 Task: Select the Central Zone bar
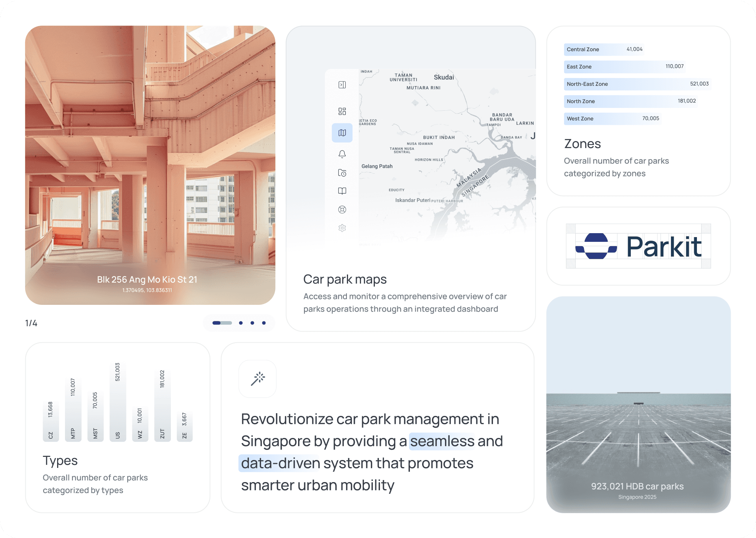[604, 49]
